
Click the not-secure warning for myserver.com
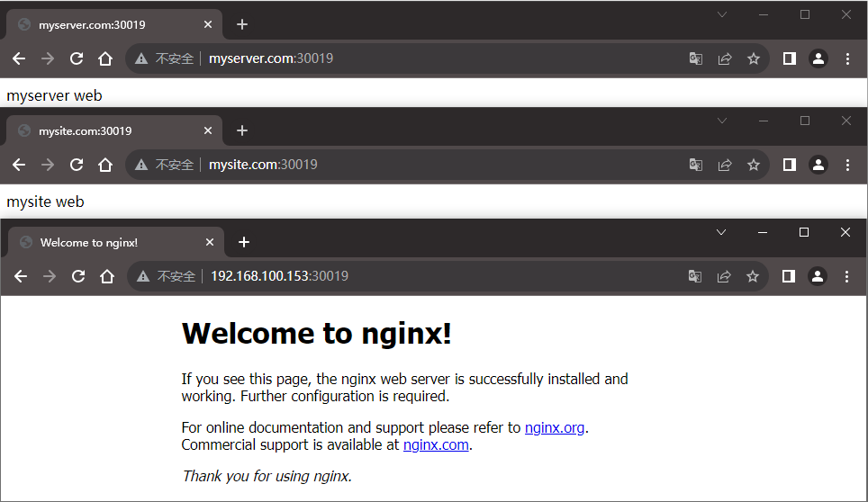165,58
